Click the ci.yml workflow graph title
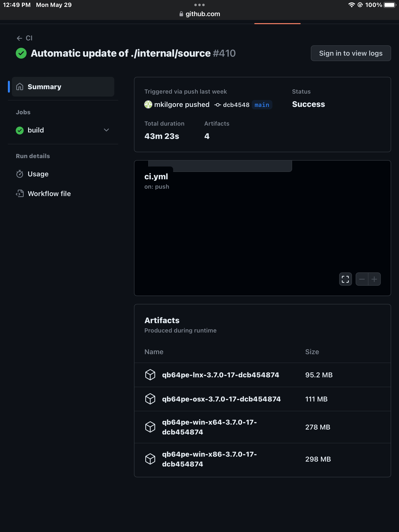The width and height of the screenshot is (399, 532). [x=156, y=177]
